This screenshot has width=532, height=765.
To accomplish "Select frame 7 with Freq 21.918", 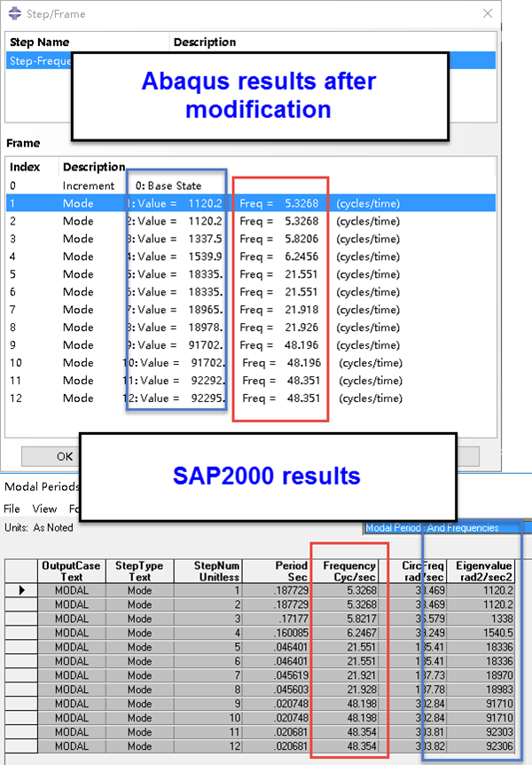I will click(x=251, y=310).
